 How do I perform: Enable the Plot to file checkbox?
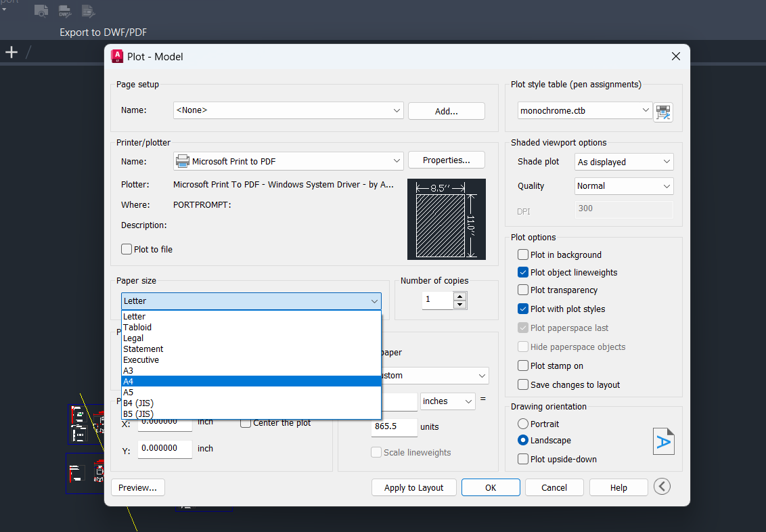[x=126, y=249]
